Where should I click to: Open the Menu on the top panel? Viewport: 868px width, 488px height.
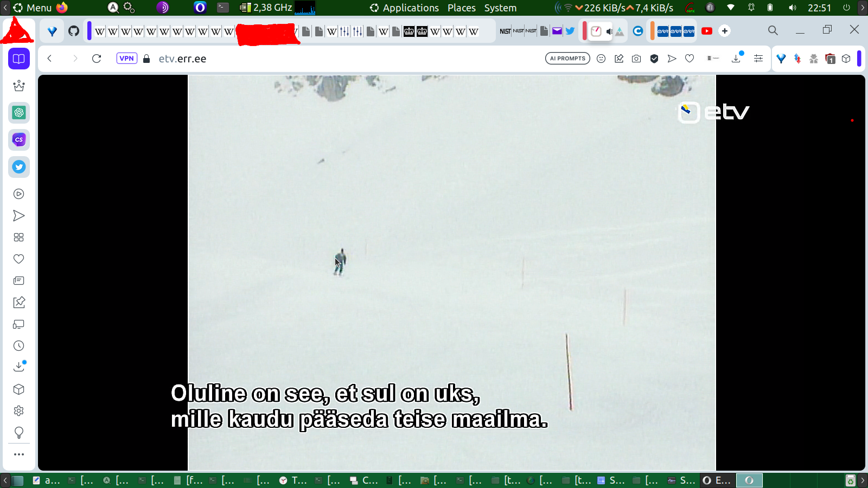(x=33, y=8)
